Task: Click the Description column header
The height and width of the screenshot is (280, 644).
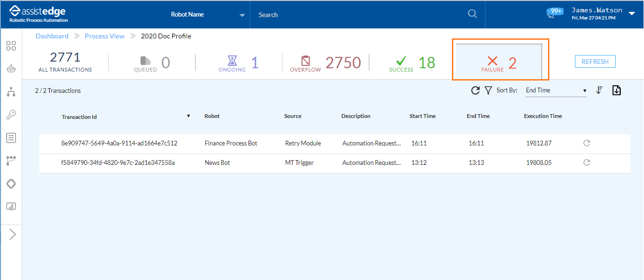Action: pos(356,116)
